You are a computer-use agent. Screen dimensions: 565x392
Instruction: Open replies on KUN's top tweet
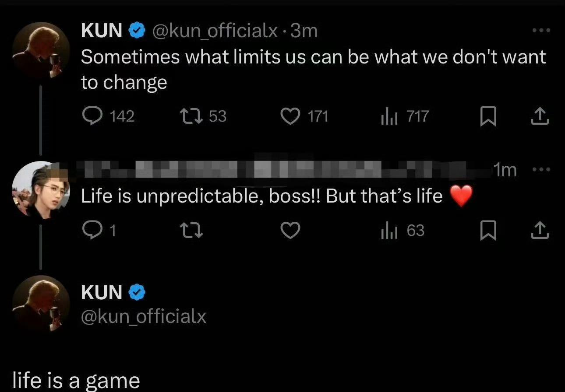(x=108, y=116)
